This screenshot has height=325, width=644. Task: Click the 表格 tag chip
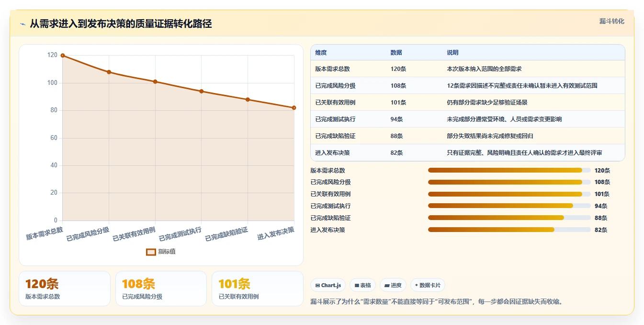point(362,285)
